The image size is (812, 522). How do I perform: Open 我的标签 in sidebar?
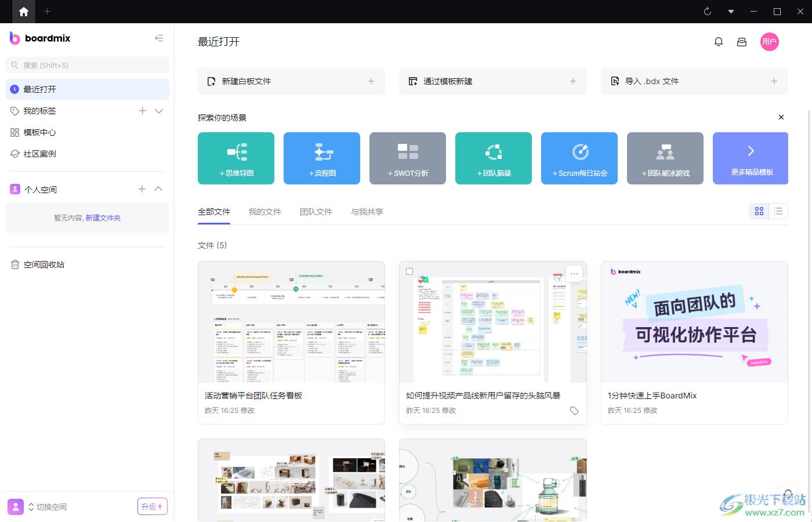[x=39, y=111]
